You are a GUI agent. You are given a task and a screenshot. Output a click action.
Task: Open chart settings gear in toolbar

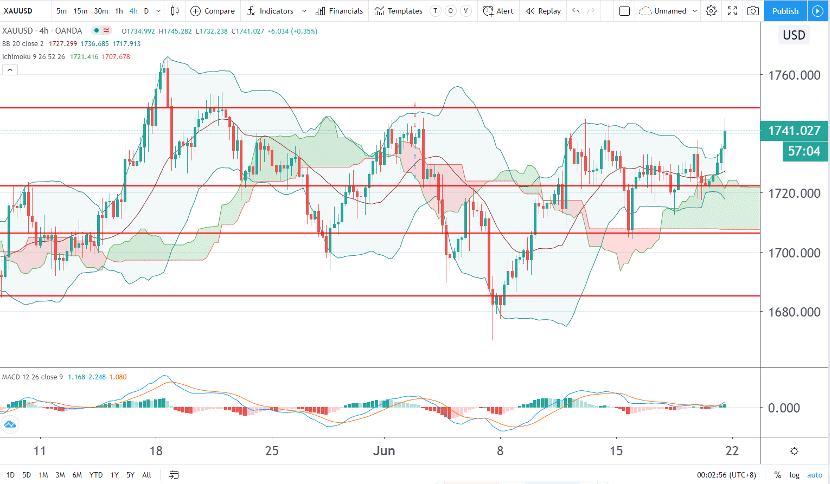711,11
